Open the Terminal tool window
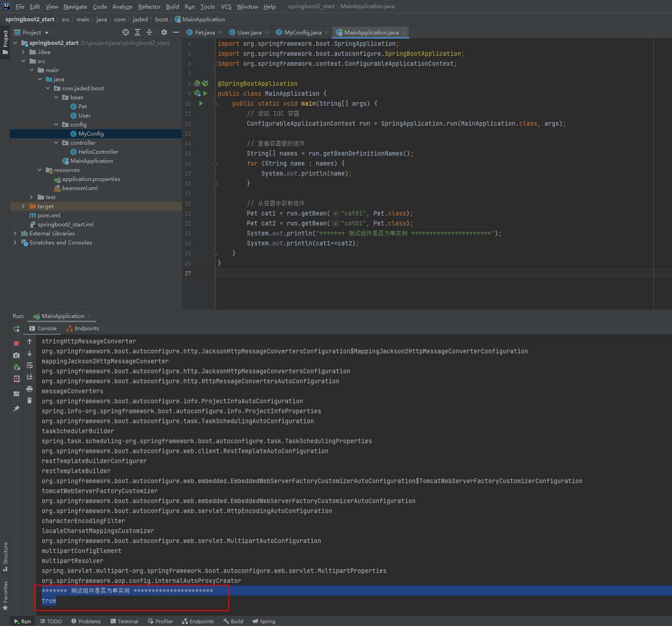Viewport: 672px width, 626px height. (x=124, y=621)
